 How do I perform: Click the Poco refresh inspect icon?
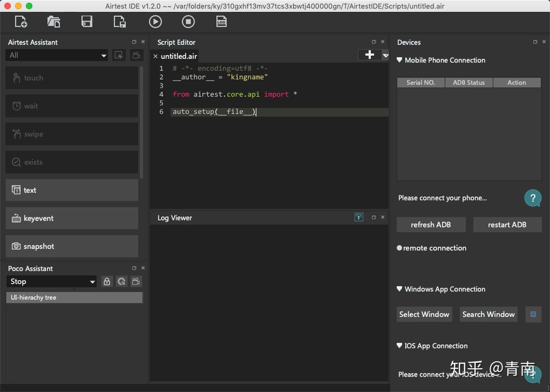[x=121, y=282]
